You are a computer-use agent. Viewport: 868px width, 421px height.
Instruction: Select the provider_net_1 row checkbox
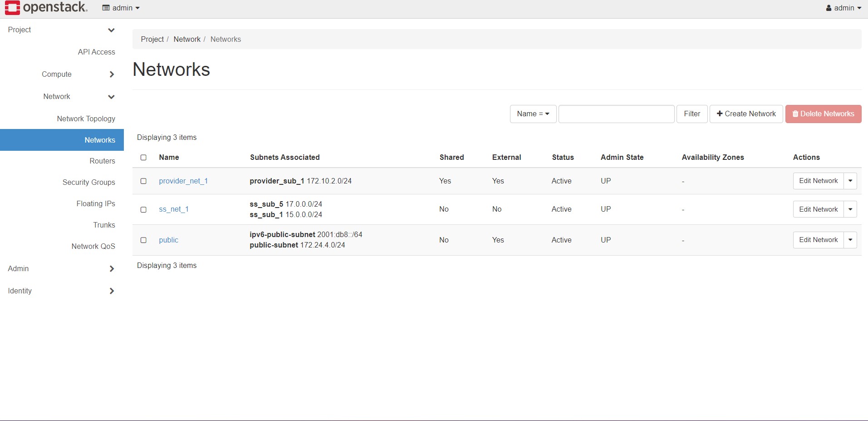[143, 181]
